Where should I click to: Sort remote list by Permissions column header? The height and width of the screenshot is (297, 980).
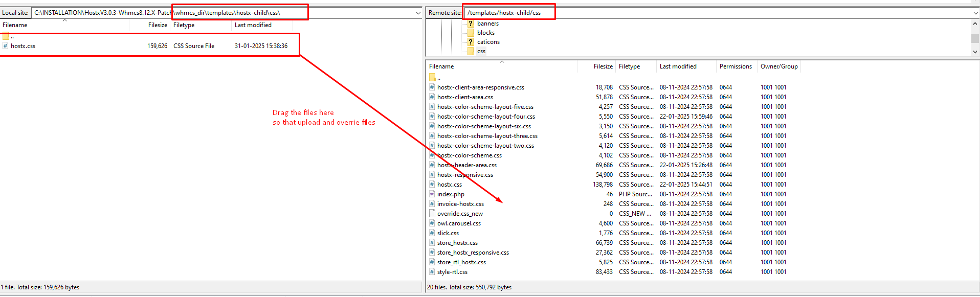pos(735,66)
